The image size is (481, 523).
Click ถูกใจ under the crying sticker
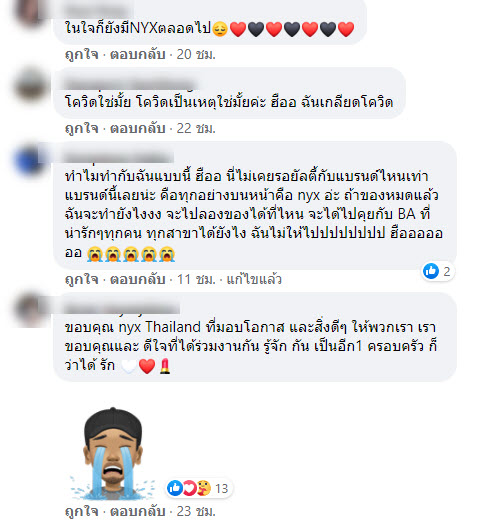[82, 511]
